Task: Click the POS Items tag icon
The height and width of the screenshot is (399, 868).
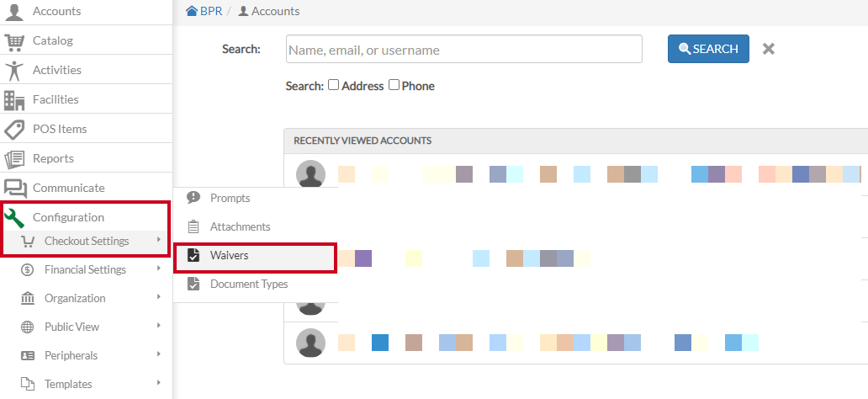Action: coord(14,129)
